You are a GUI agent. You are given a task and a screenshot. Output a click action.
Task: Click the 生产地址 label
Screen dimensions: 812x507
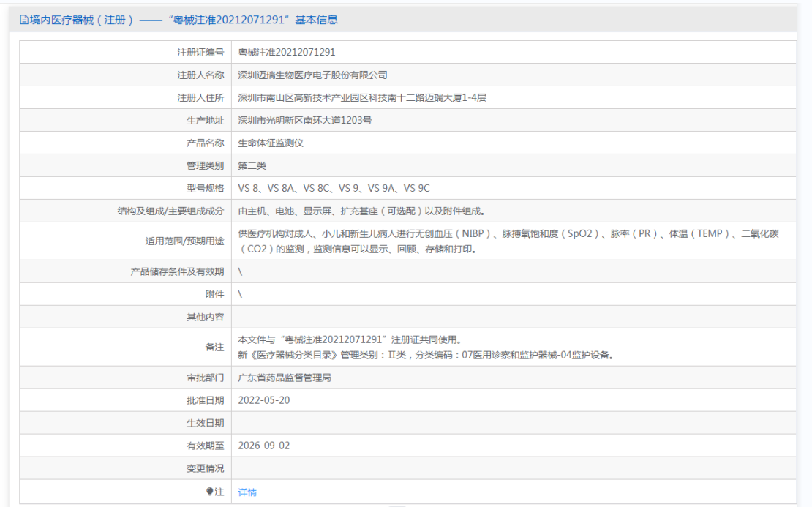pyautogui.click(x=205, y=121)
